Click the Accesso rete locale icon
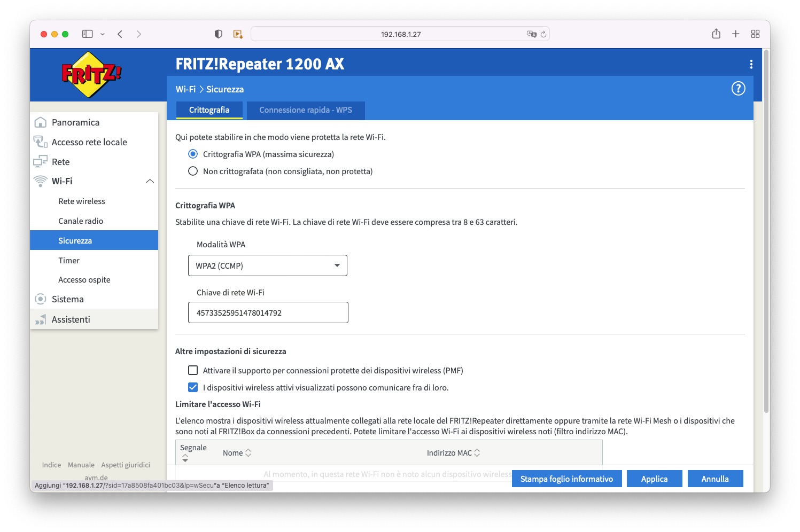The width and height of the screenshot is (800, 532). point(40,142)
